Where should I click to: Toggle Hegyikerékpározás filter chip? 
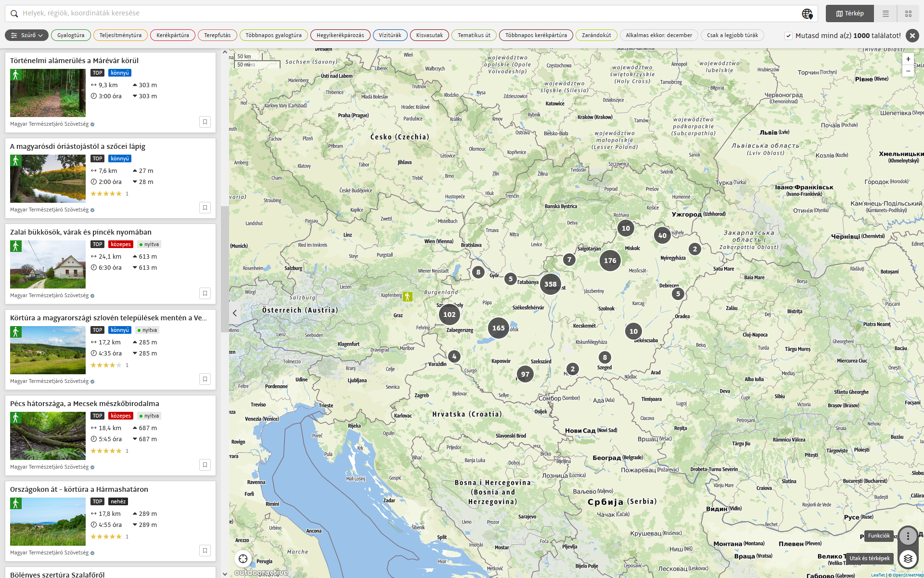[x=340, y=35]
